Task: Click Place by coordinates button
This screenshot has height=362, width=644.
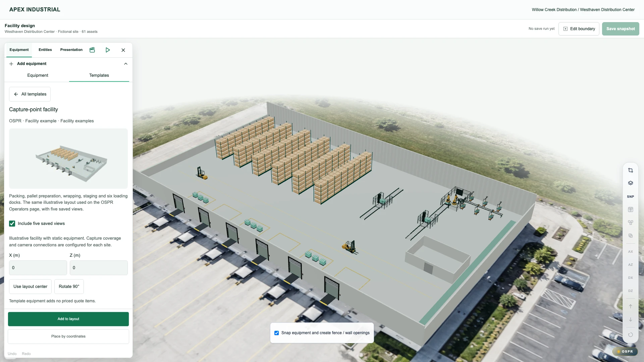Action: [68, 337]
